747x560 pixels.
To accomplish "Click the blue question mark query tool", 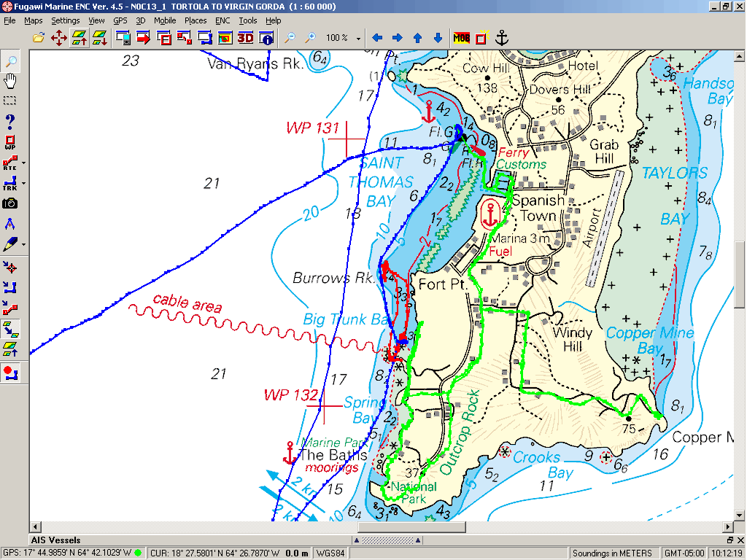I will pyautogui.click(x=10, y=121).
